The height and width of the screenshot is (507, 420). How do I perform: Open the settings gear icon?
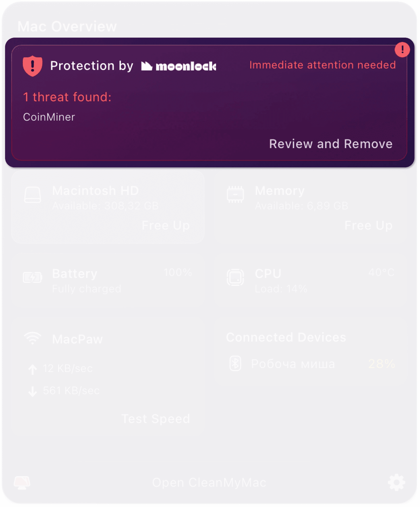coord(396,482)
